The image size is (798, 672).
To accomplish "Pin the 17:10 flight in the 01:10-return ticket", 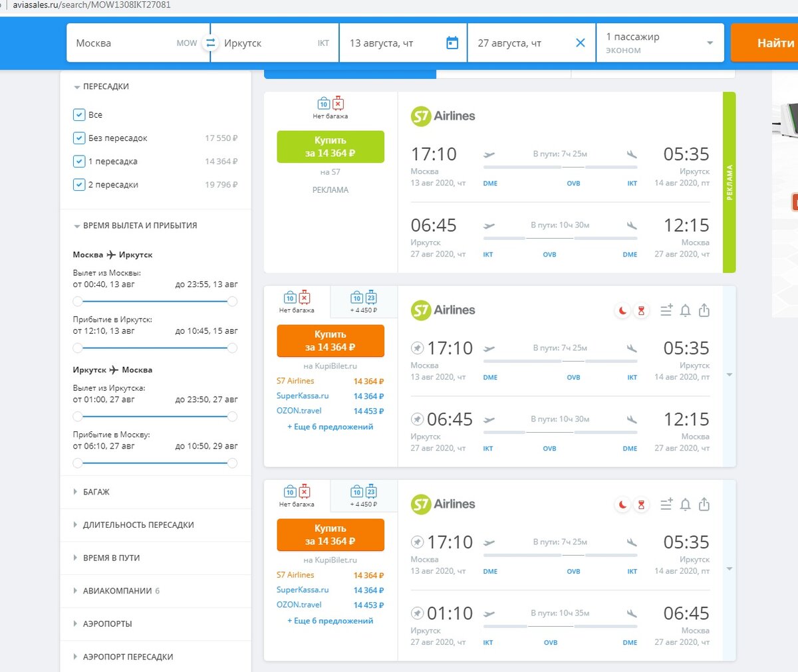I will click(x=417, y=542).
